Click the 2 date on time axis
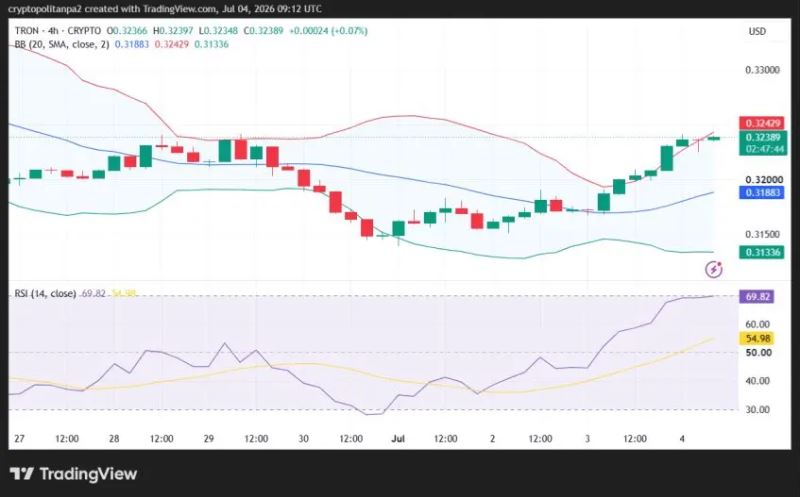This screenshot has width=800, height=497. point(492,438)
